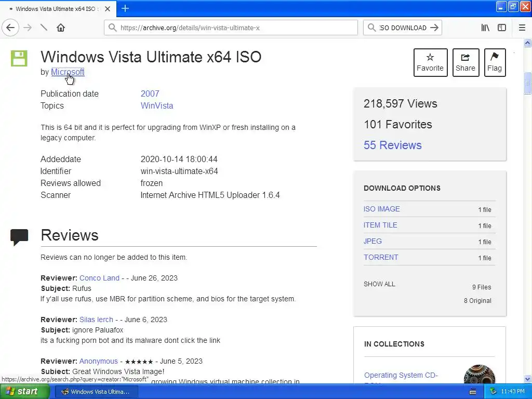Open the Anonymous reviewer link
The height and width of the screenshot is (399, 532).
pyautogui.click(x=98, y=361)
